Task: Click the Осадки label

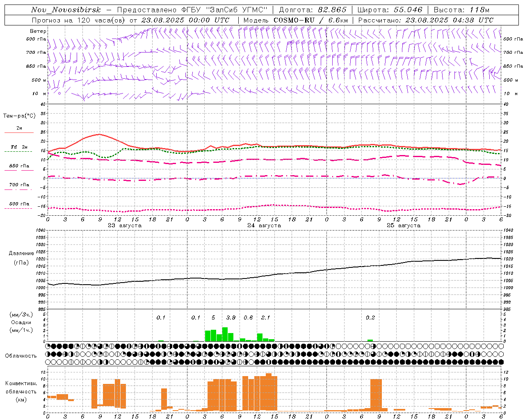Action: point(21,323)
